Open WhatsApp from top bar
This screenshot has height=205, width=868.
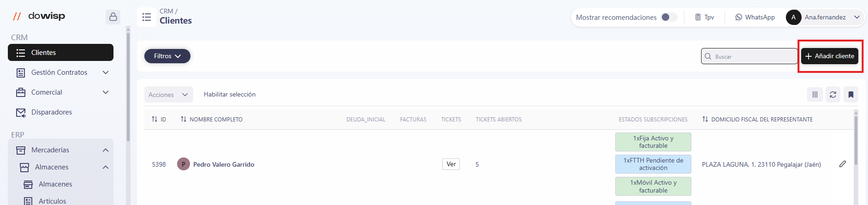click(x=755, y=17)
